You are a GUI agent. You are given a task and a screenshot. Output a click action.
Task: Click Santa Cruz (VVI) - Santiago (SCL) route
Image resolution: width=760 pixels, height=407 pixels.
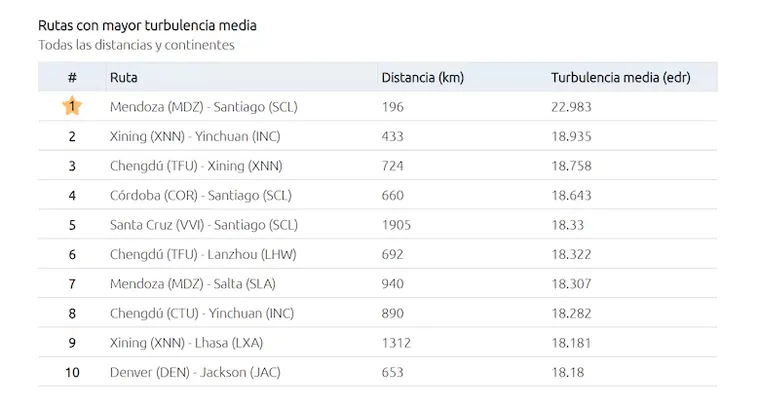point(204,225)
